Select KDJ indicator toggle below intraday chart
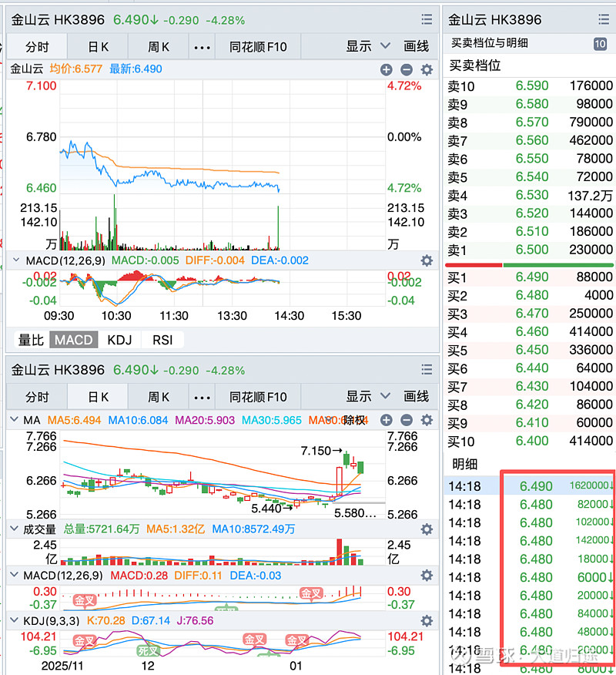 tap(119, 340)
